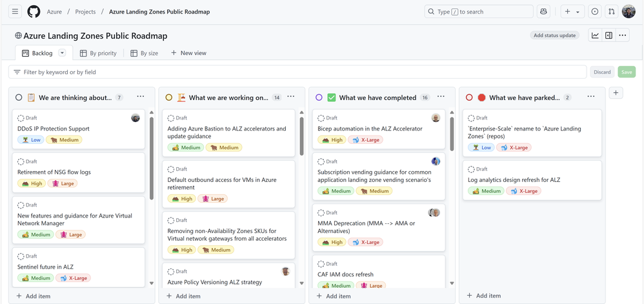Switch to the By size tab
The image size is (644, 304).
tap(144, 53)
